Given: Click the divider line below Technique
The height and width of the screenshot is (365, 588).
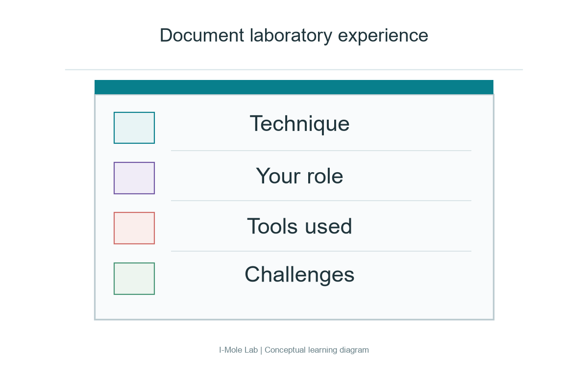Looking at the screenshot, I should (x=321, y=151).
